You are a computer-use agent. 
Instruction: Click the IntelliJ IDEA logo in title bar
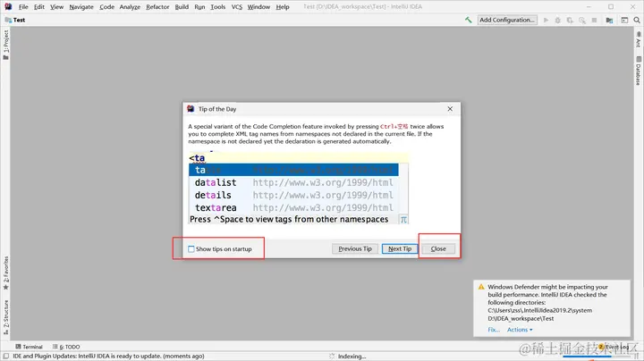(8, 6)
